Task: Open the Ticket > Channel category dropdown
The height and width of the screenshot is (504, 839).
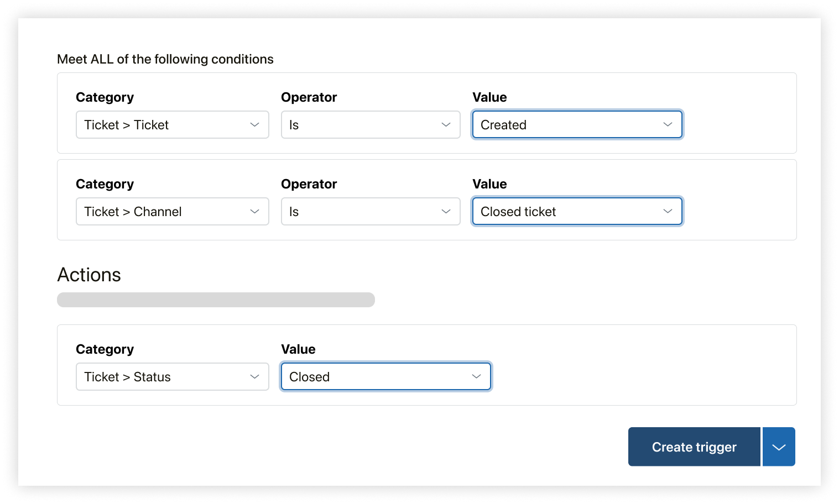Action: tap(166, 212)
